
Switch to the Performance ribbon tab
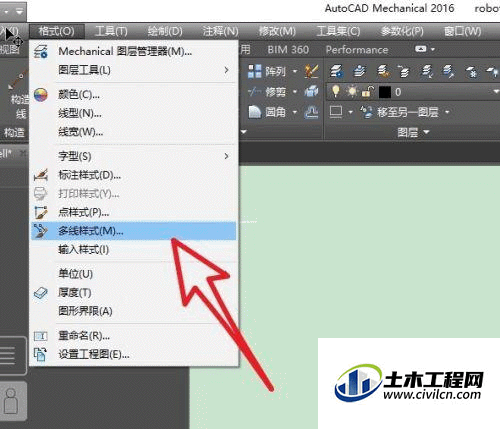[x=357, y=50]
